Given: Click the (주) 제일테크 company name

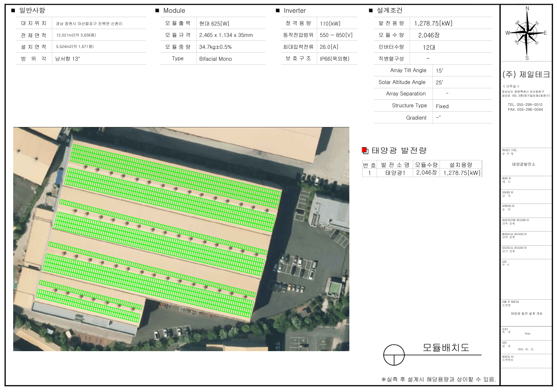Looking at the screenshot, I should pyautogui.click(x=526, y=75).
